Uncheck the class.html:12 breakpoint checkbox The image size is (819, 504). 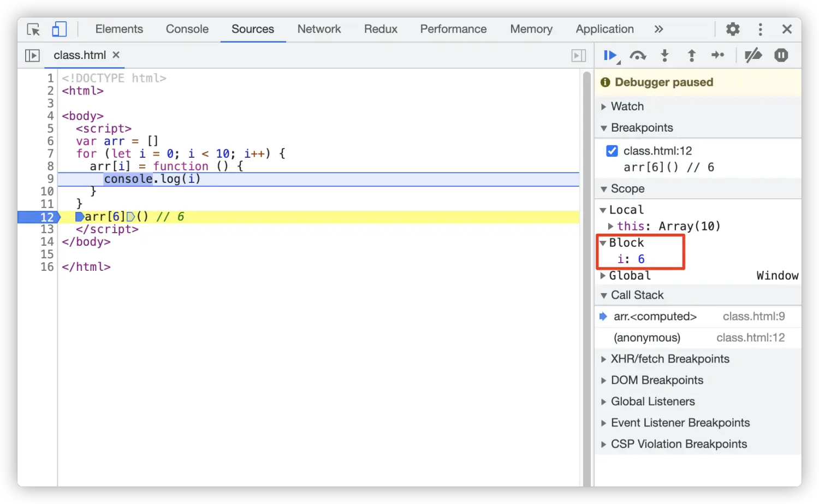click(612, 151)
